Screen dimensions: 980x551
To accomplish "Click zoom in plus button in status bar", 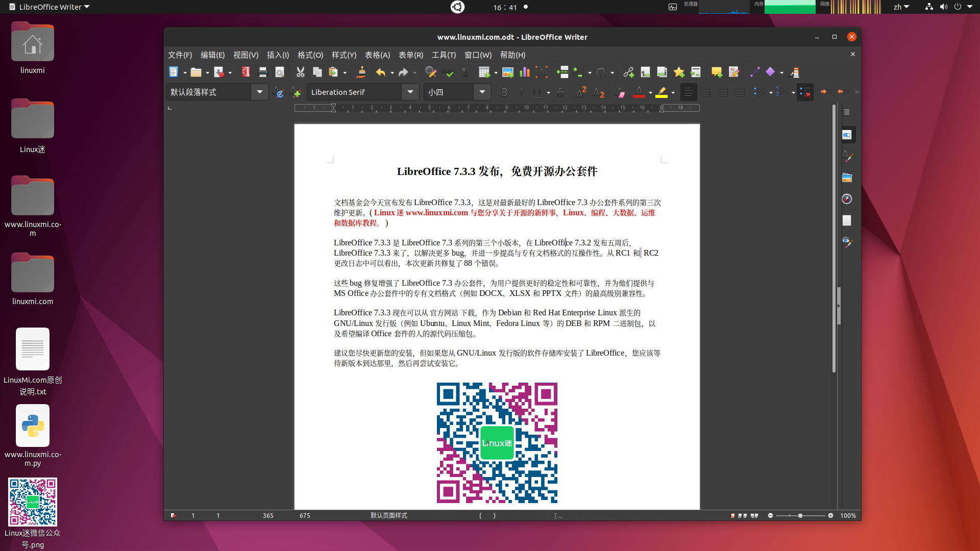I will pos(831,516).
